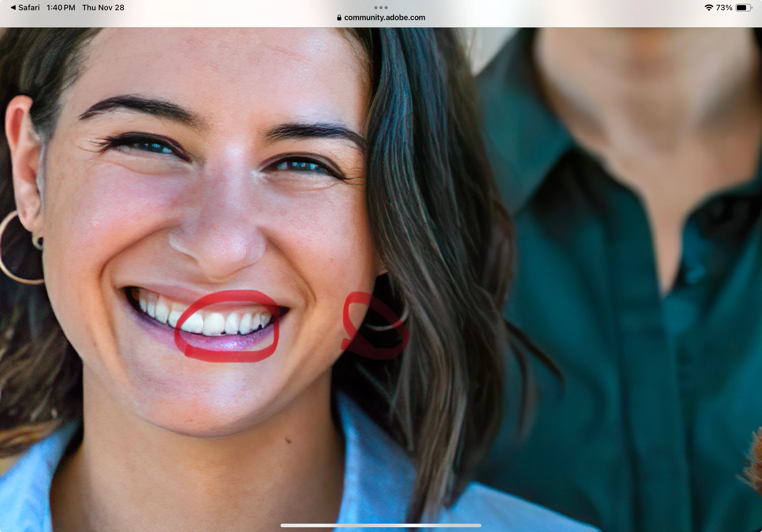Open the three-dot multitasking menu
Image resolution: width=762 pixels, height=532 pixels.
[381, 7]
